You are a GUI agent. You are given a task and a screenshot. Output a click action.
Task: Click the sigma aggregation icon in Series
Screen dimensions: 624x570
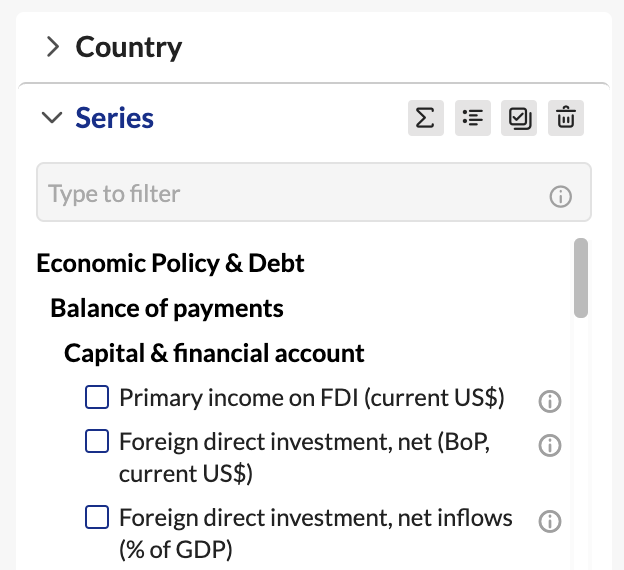[x=425, y=118]
